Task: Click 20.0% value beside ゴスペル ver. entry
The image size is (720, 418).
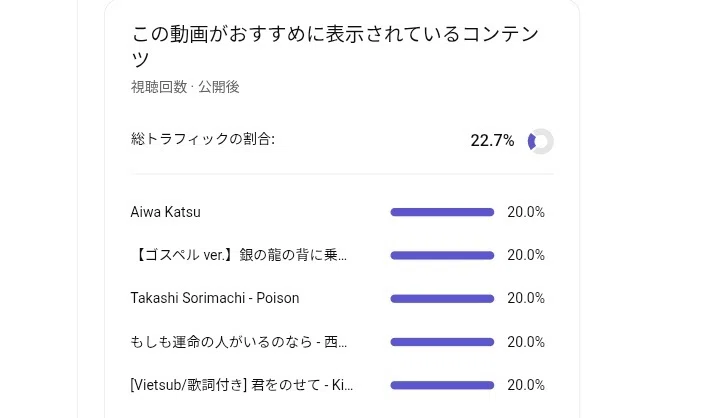Action: click(526, 255)
